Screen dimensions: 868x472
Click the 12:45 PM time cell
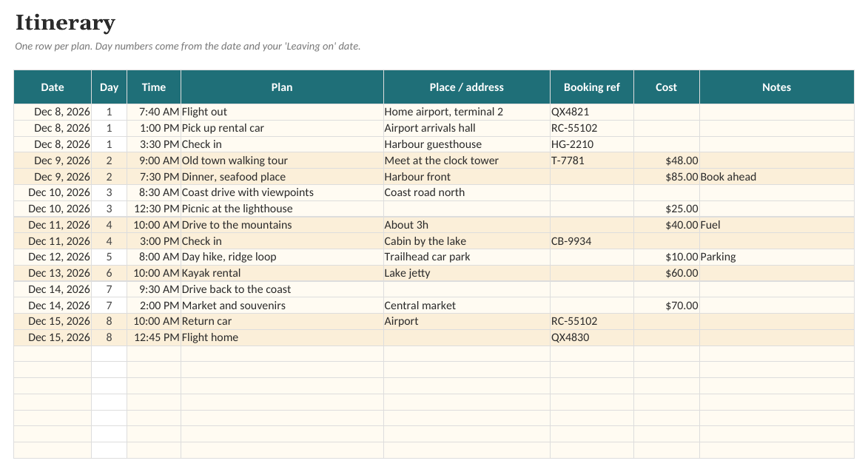pos(154,337)
